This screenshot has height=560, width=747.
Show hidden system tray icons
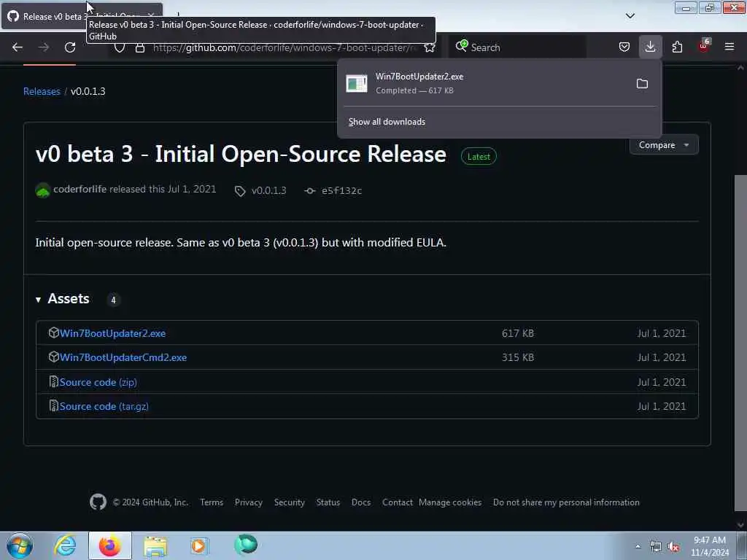(638, 546)
